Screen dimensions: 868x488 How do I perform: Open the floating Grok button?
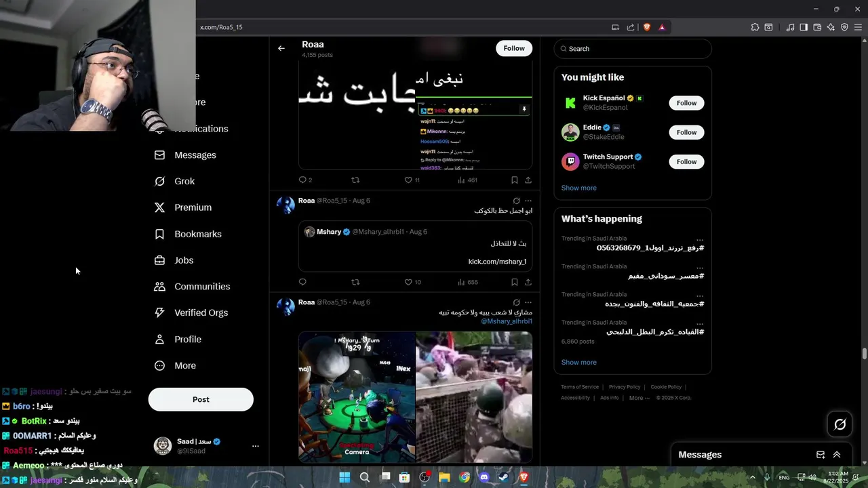[840, 424]
